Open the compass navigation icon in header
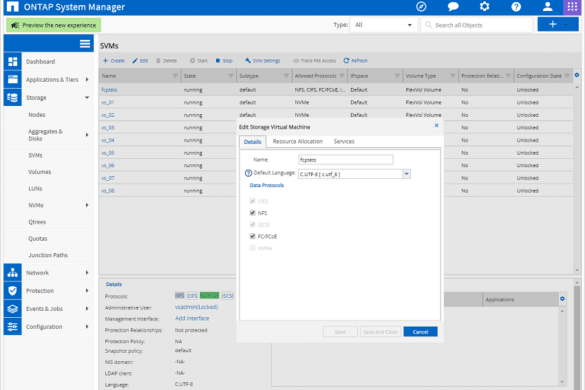Viewport: 585px width, 390px height. (x=421, y=7)
